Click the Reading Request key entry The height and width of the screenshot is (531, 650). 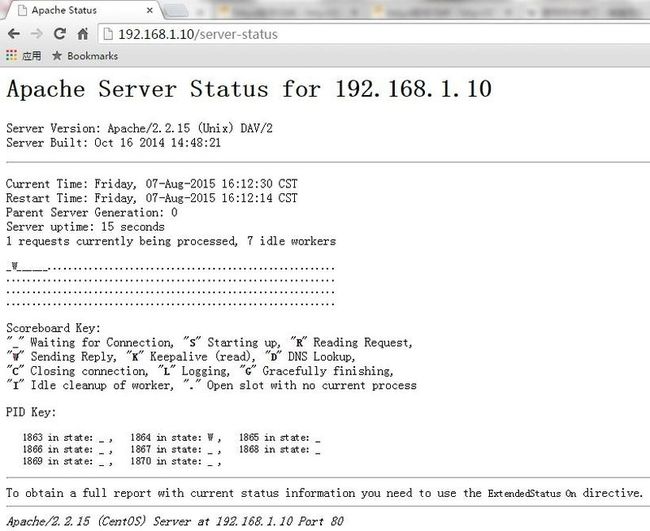[351, 342]
